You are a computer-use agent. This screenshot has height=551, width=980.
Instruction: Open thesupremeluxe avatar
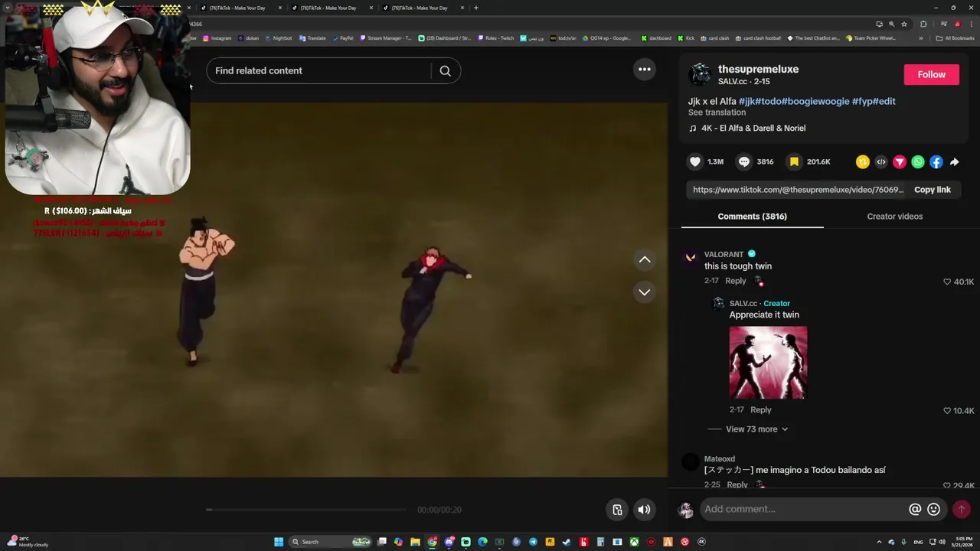[699, 74]
